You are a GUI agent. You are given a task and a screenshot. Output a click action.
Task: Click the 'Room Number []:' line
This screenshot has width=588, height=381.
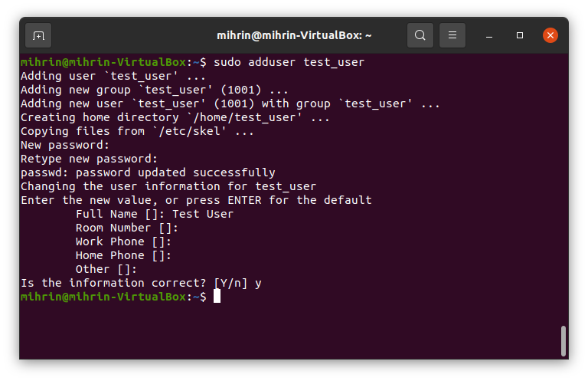click(x=126, y=228)
